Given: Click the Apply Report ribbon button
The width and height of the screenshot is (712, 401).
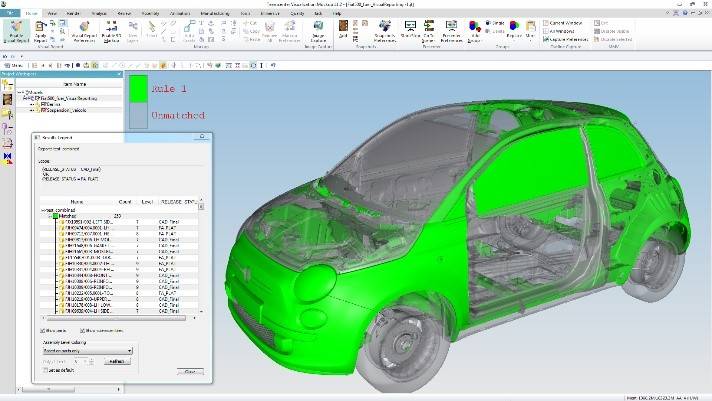Looking at the screenshot, I should [41, 31].
